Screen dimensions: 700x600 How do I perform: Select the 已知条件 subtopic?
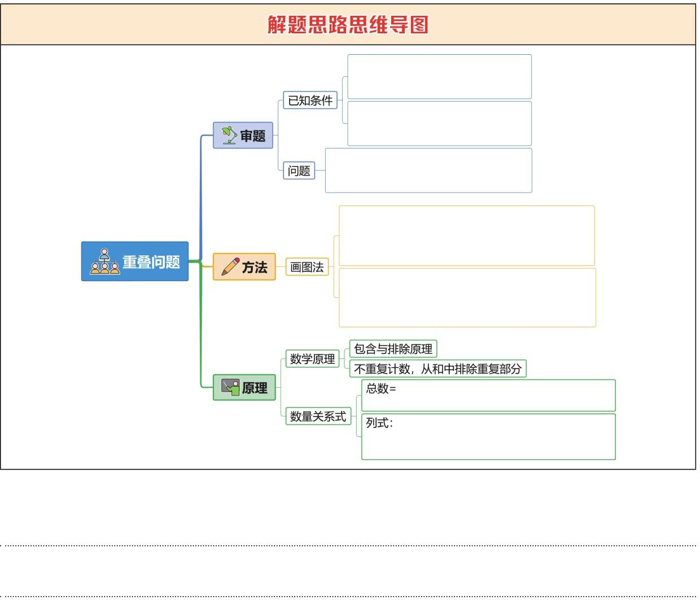(x=310, y=100)
